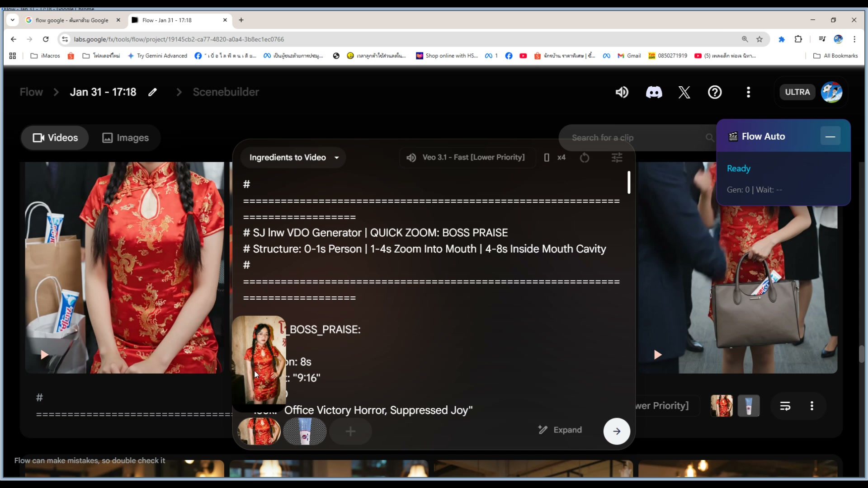Click the reroll/refresh generation icon
This screenshot has height=488, width=868.
584,157
